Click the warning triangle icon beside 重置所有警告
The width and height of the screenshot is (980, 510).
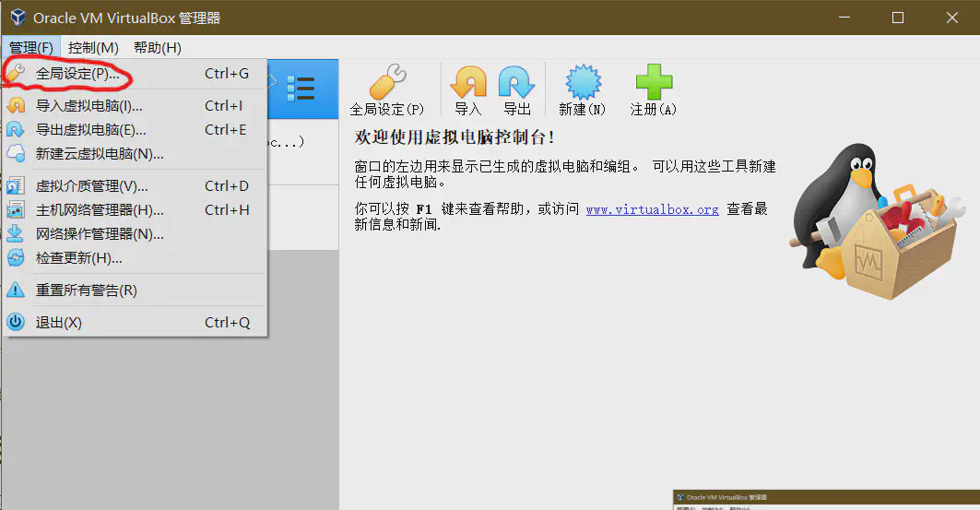point(16,290)
